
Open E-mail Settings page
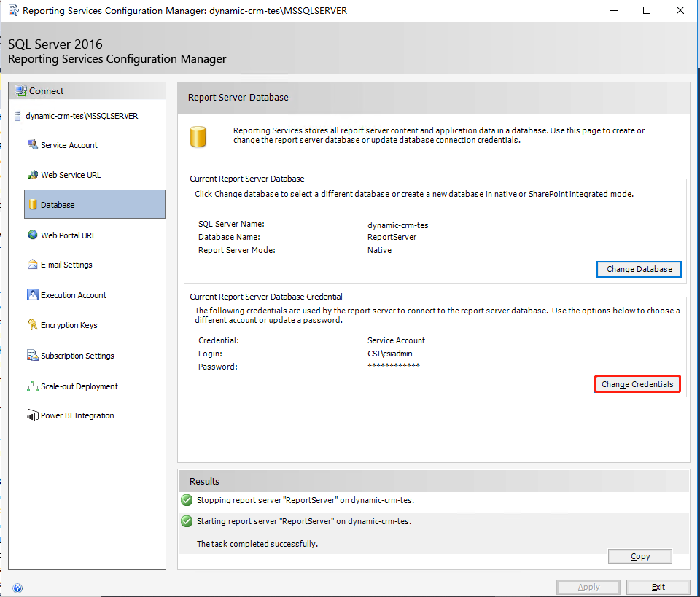click(66, 265)
